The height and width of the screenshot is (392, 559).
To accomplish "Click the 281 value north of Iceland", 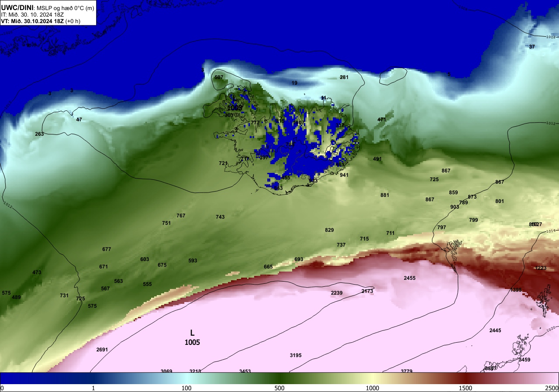I will pyautogui.click(x=344, y=77).
